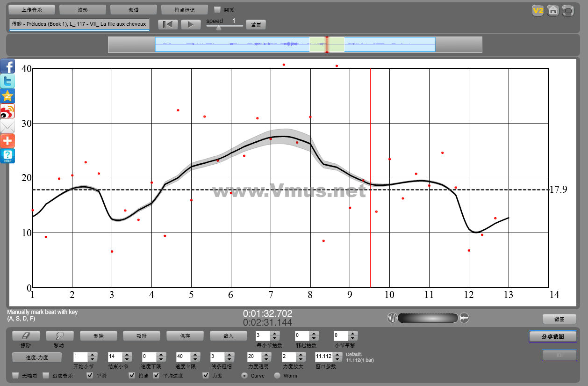The width and height of the screenshot is (588, 386).
Task: Click the Weibo share icon
Action: click(x=8, y=111)
